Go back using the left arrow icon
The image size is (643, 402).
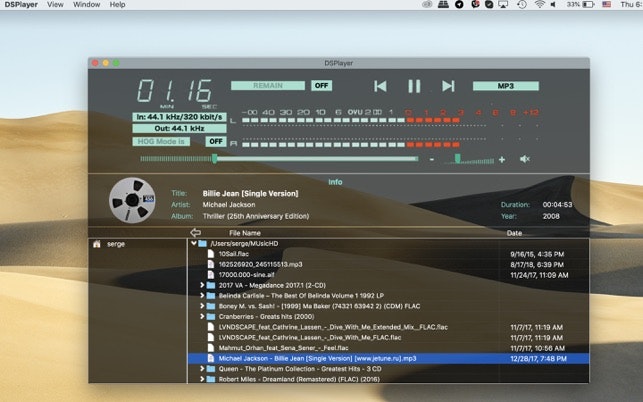click(196, 233)
